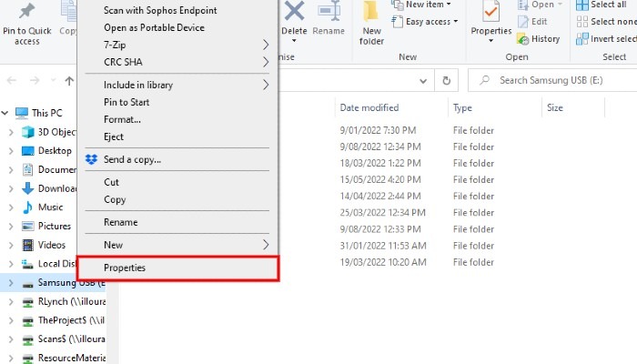
Task: Click the Pin to Quick access icon
Action: [26, 11]
